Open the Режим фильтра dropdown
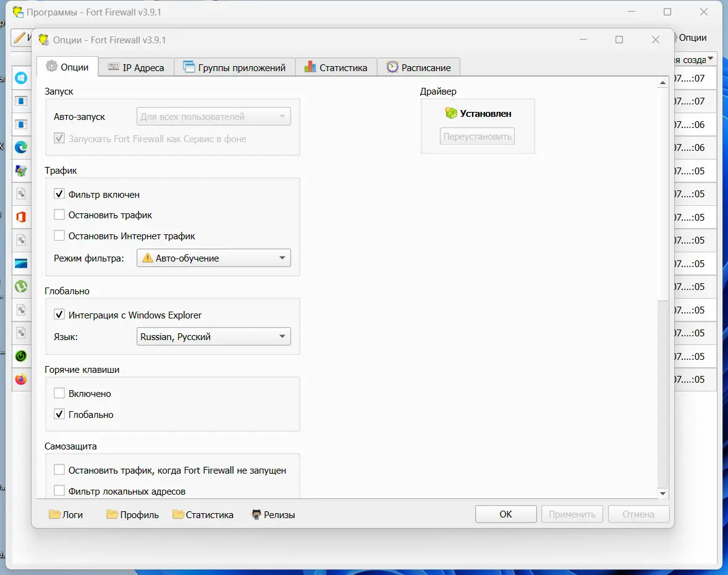This screenshot has height=575, width=728. 214,258
